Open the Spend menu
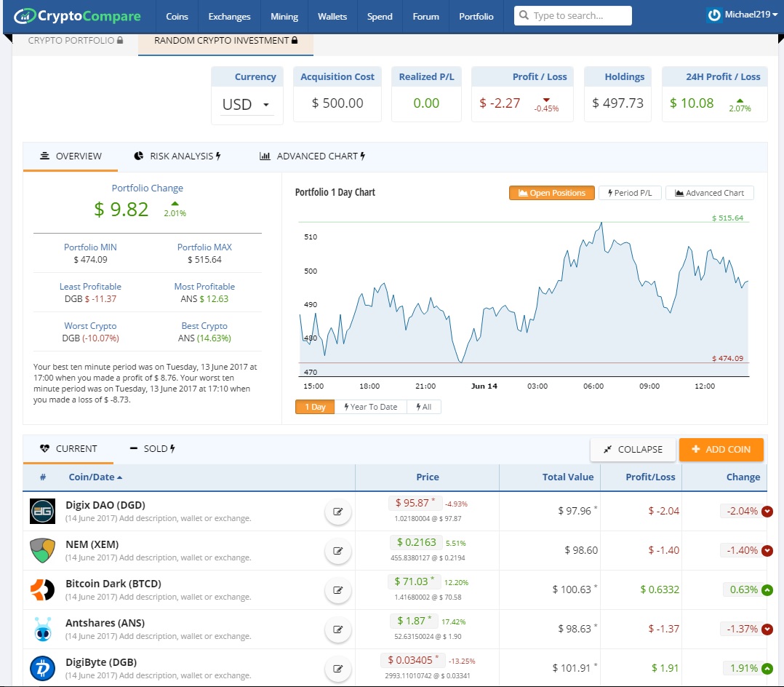 click(380, 17)
